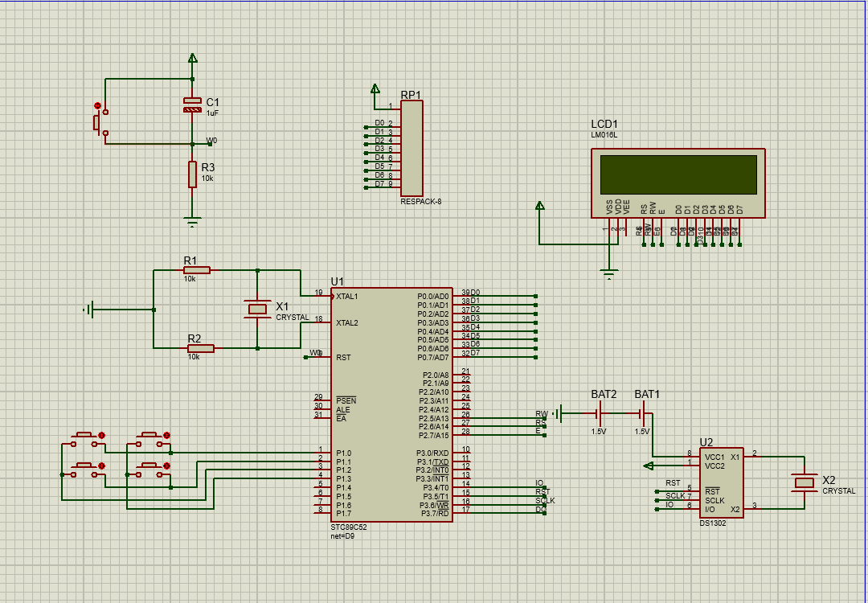Click the 'CRYSTAL' label under X1
The height and width of the screenshot is (603, 868).
click(x=293, y=318)
